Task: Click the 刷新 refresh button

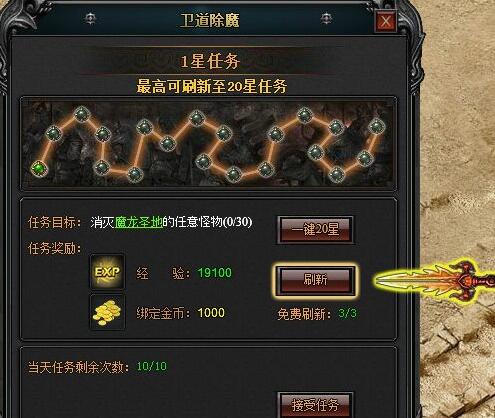Action: 315,280
